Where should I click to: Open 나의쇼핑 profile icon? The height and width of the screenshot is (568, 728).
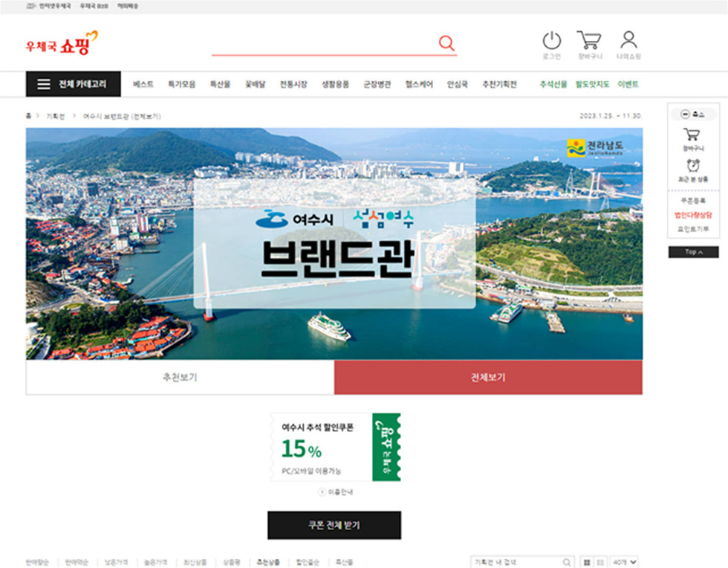coord(628,40)
